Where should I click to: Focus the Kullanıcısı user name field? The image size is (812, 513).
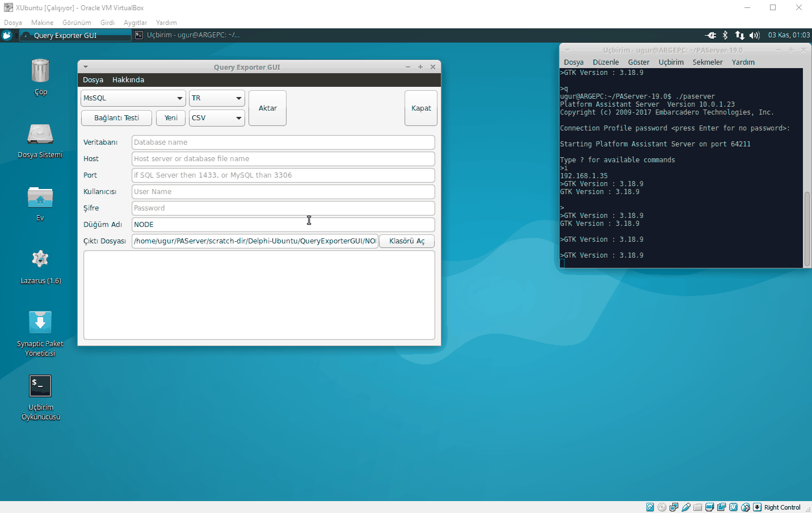coord(283,192)
